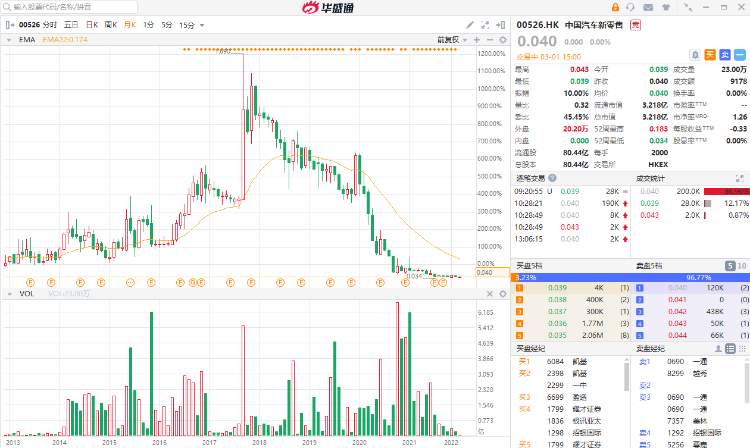Viewport: 750px width, 448px height.
Task: Select 5-level order book depth
Action: tap(730, 266)
